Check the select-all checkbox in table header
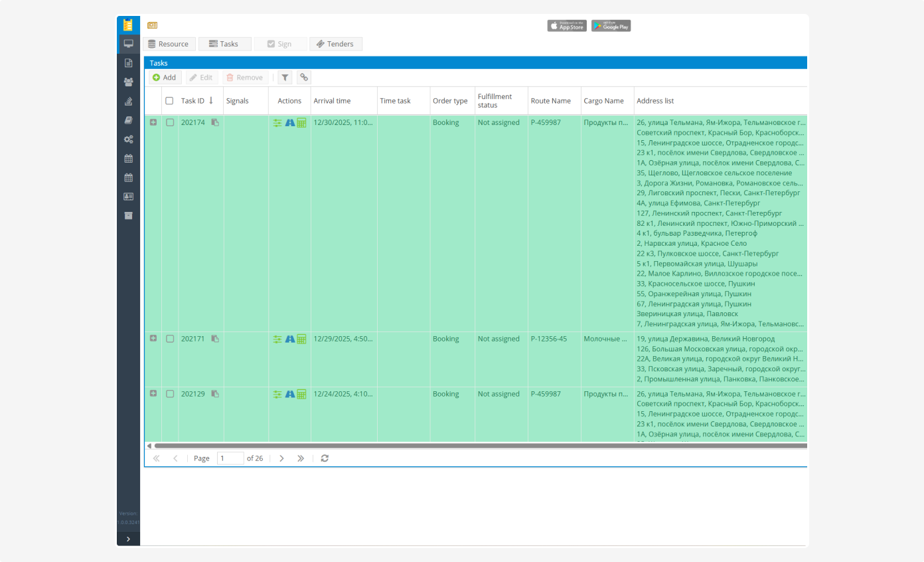This screenshot has height=562, width=924. [x=169, y=101]
